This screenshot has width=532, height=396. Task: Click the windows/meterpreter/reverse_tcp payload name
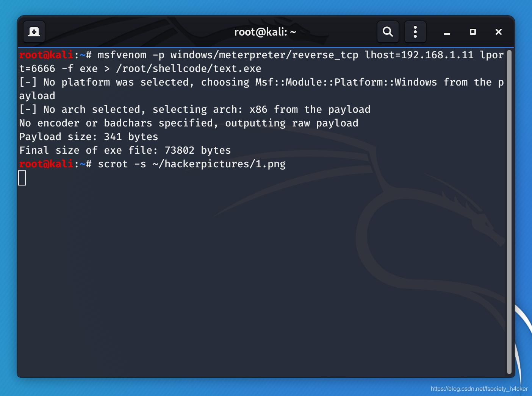264,55
